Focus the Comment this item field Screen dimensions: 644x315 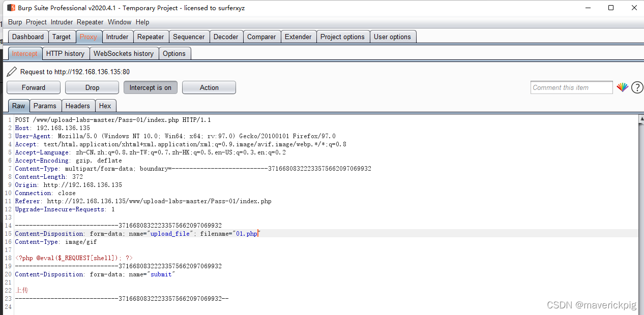pos(572,87)
